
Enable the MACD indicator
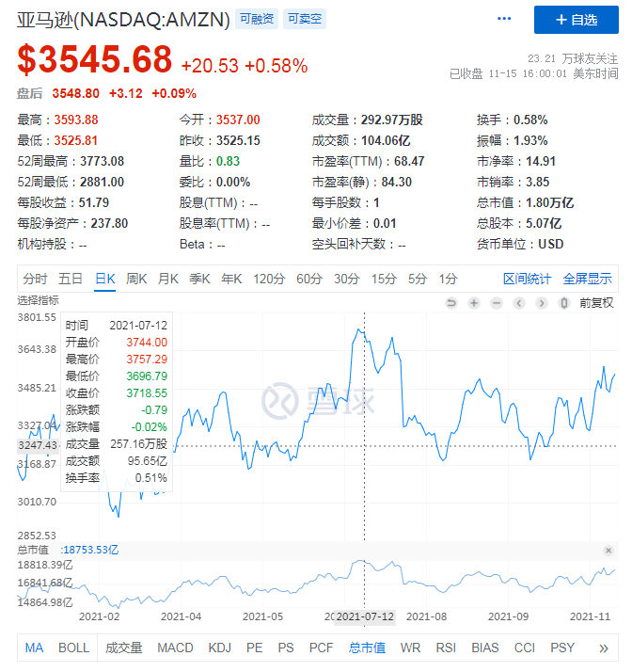[175, 648]
